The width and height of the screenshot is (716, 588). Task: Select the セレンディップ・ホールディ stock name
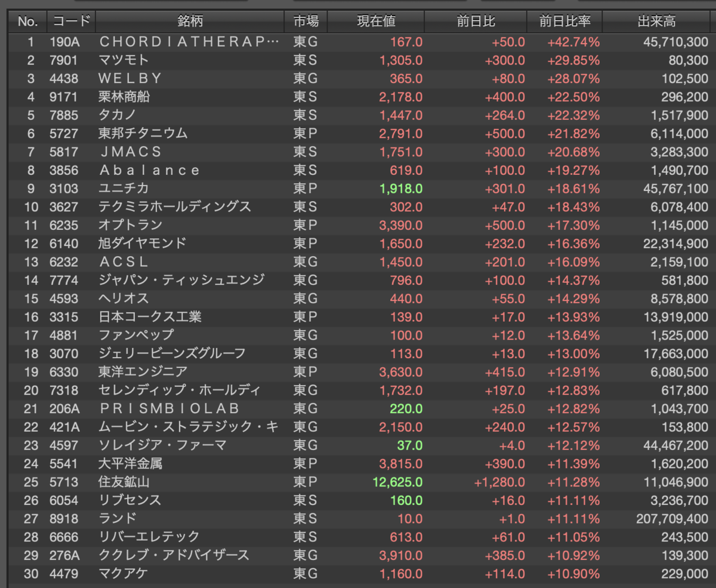[180, 390]
